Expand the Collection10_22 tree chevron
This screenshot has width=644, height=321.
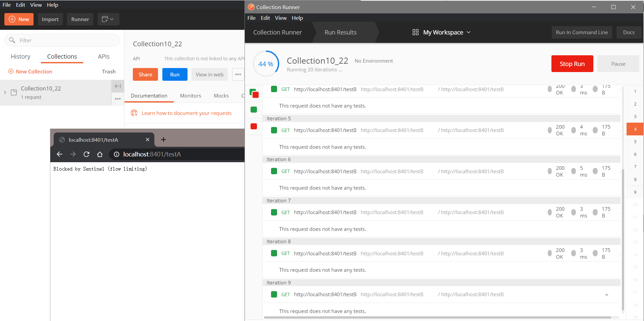(x=5, y=92)
